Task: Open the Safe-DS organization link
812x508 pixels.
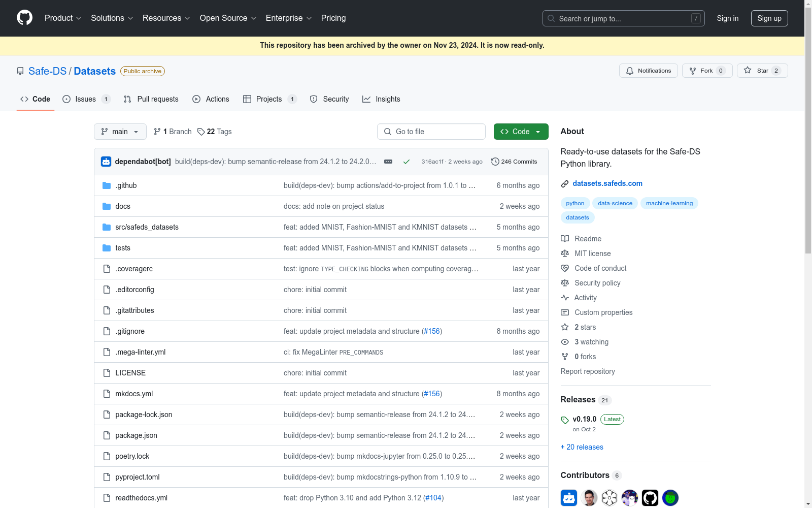Action: coord(47,71)
